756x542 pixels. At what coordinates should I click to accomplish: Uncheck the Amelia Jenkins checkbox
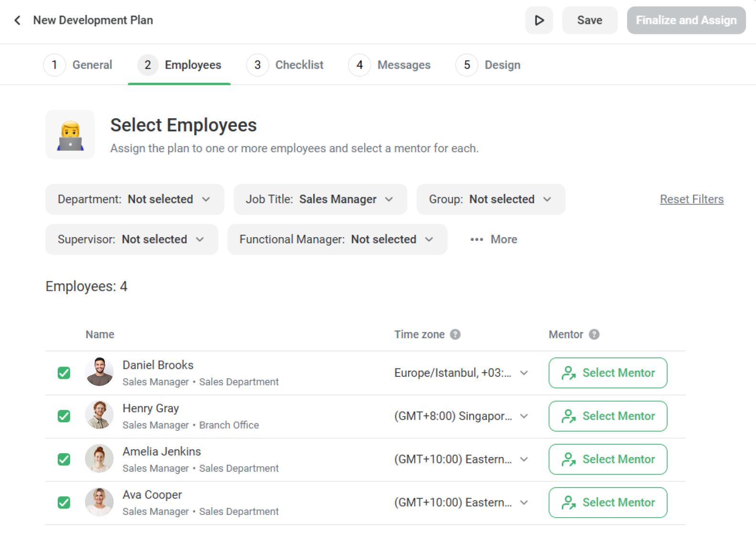pyautogui.click(x=64, y=459)
